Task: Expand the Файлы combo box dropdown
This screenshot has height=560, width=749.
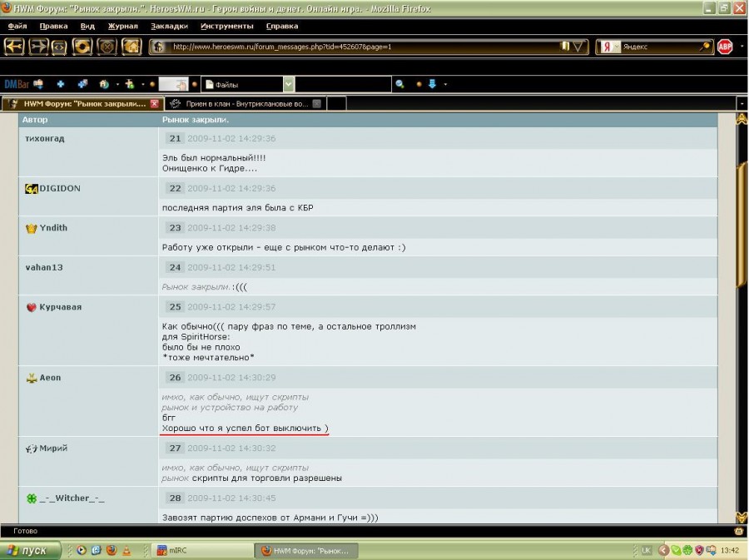Action: [288, 84]
